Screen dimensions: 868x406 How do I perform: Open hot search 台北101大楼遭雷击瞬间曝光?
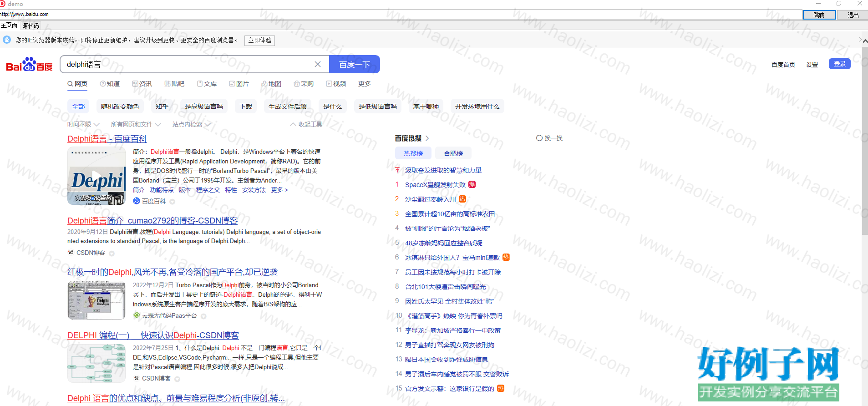coord(446,287)
